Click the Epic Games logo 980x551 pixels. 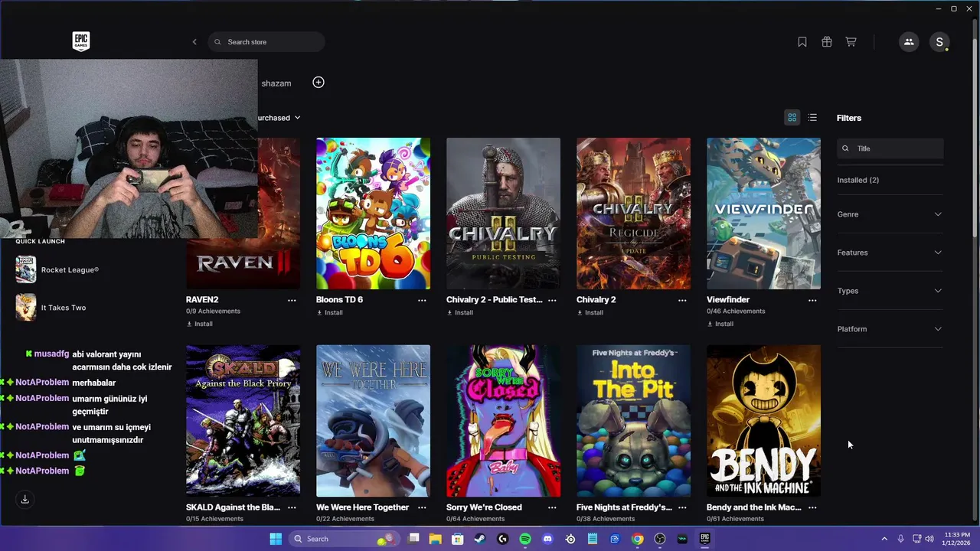[81, 41]
